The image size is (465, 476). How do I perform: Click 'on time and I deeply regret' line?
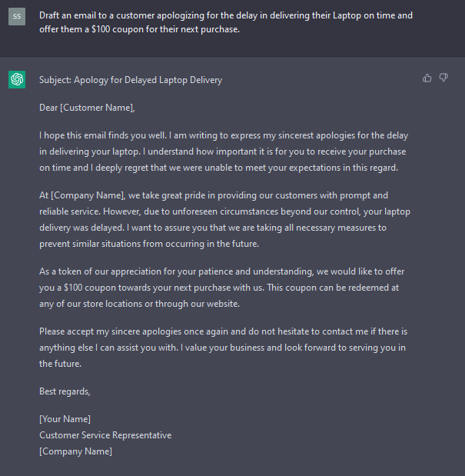pos(218,168)
